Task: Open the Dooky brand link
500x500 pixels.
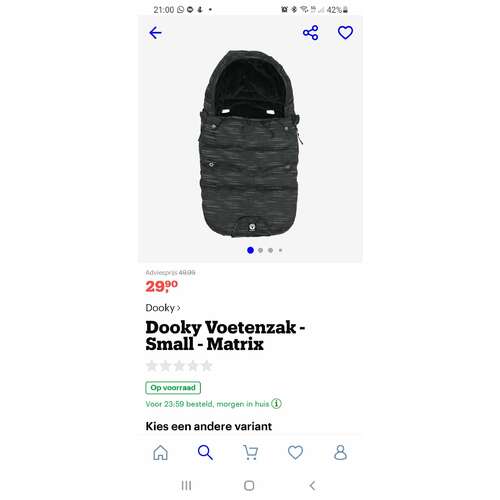Action: tap(160, 308)
